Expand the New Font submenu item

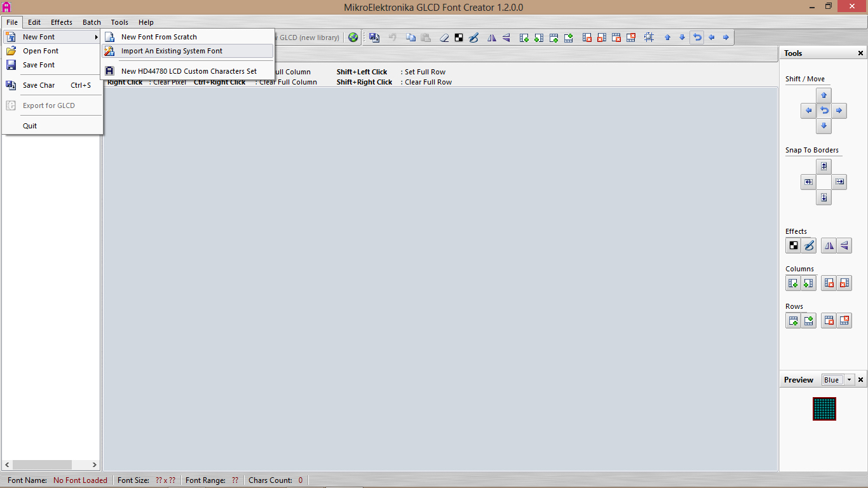coord(52,37)
